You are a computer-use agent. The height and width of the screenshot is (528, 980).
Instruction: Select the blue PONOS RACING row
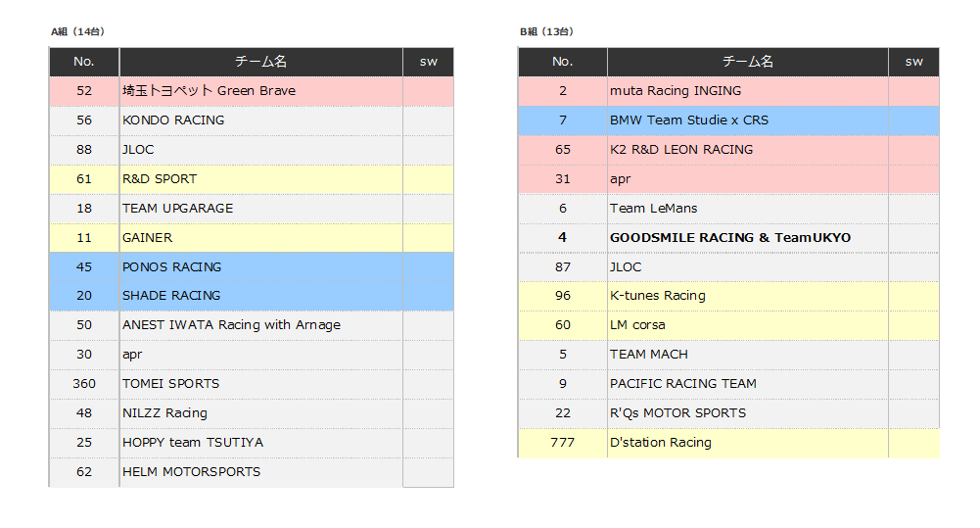(172, 267)
